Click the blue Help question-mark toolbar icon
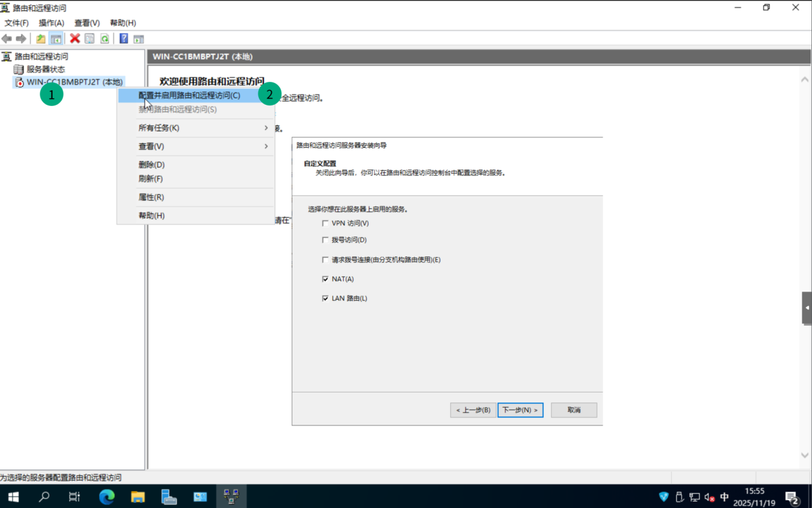This screenshot has height=508, width=812. pos(124,39)
